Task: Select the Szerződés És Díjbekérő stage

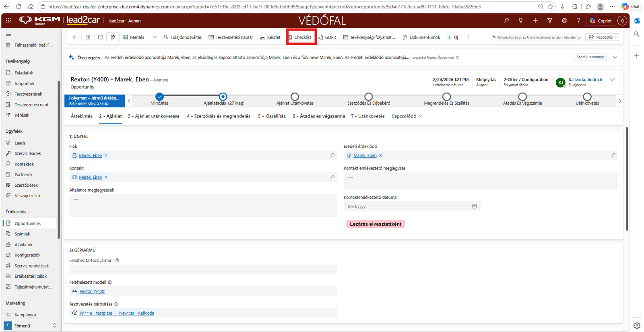Action: click(x=368, y=97)
